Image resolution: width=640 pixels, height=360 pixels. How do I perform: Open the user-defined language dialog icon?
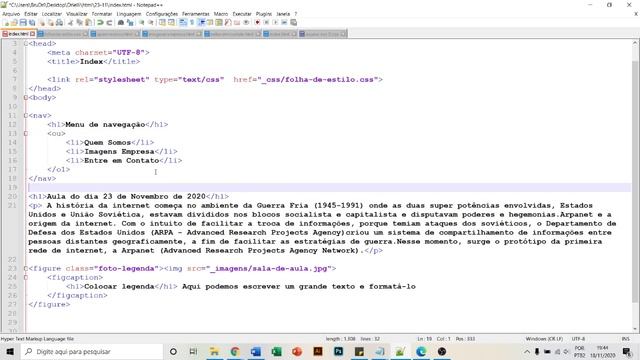click(210, 22)
